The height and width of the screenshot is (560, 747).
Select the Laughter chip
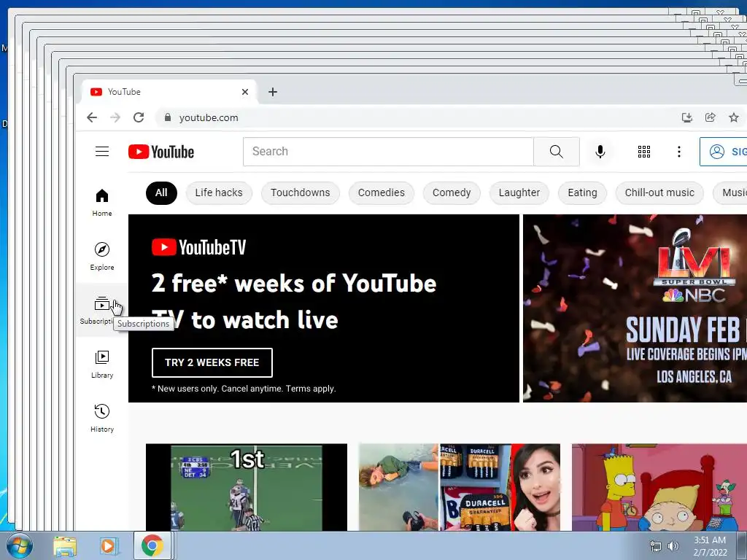point(519,192)
